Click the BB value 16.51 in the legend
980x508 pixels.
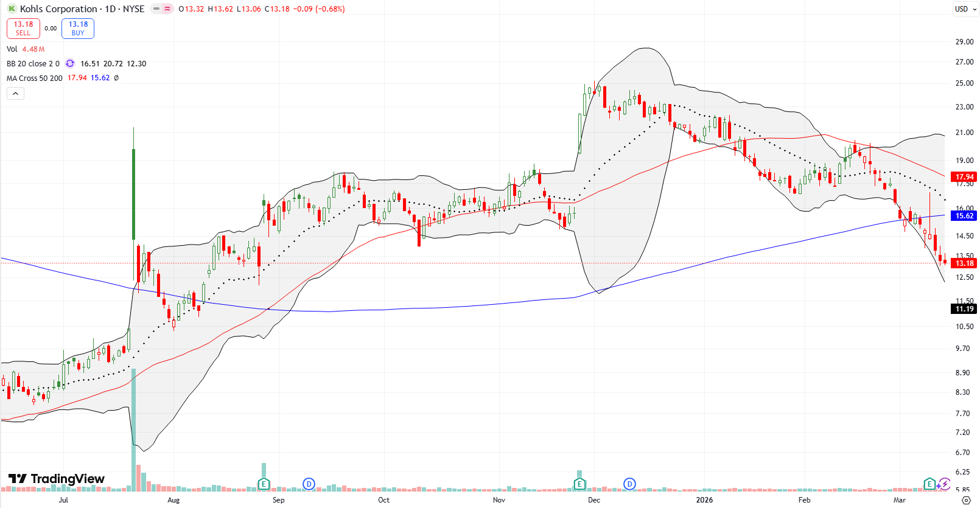(89, 64)
